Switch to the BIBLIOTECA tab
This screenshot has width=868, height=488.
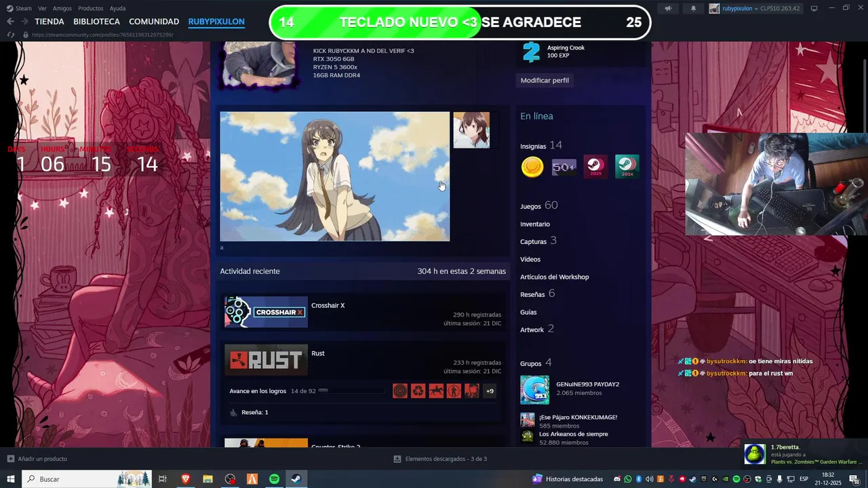click(x=96, y=22)
